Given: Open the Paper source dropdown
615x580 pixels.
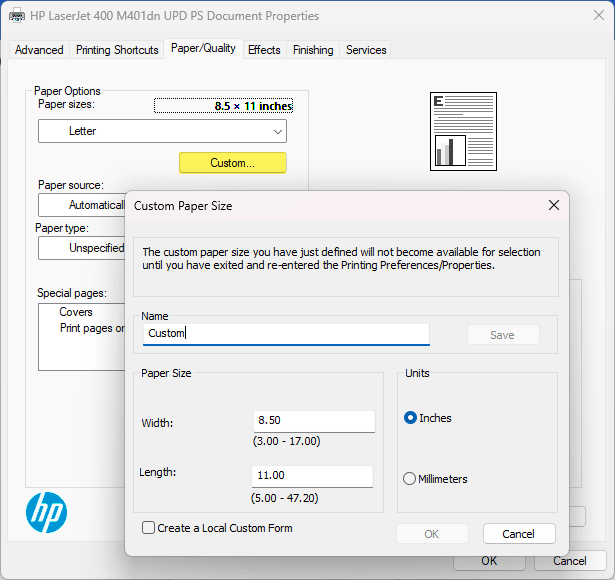Looking at the screenshot, I should pos(82,205).
